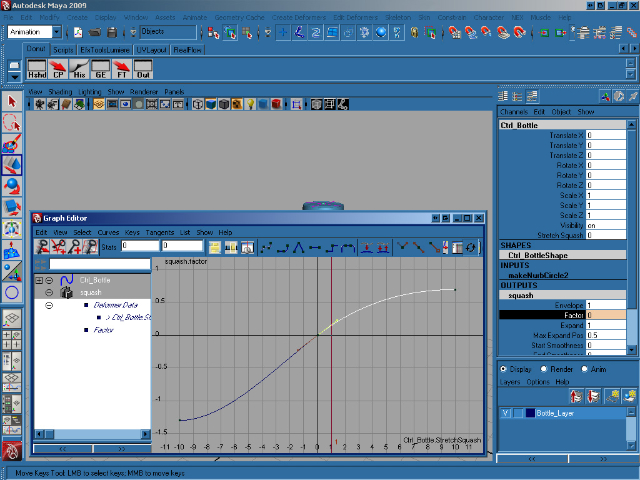Click the CP shelf button
This screenshot has height=480, width=640.
pyautogui.click(x=59, y=69)
